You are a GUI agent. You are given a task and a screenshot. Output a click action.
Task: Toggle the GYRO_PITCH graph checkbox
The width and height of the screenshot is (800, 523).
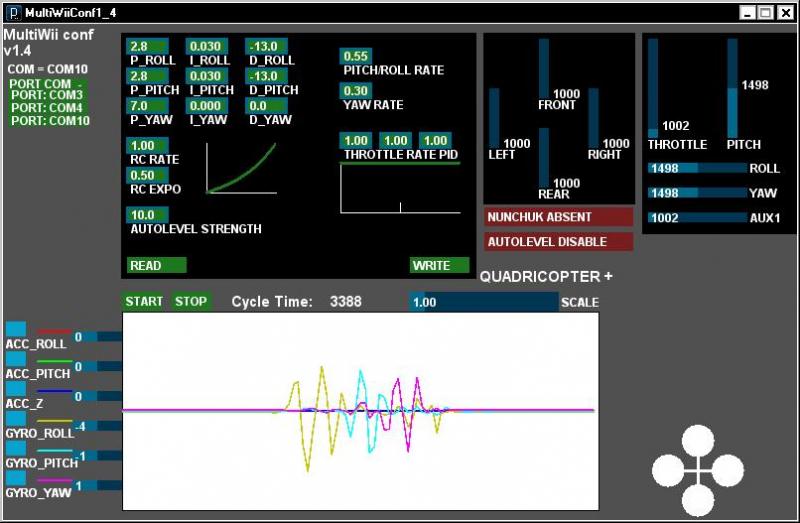pos(16,448)
